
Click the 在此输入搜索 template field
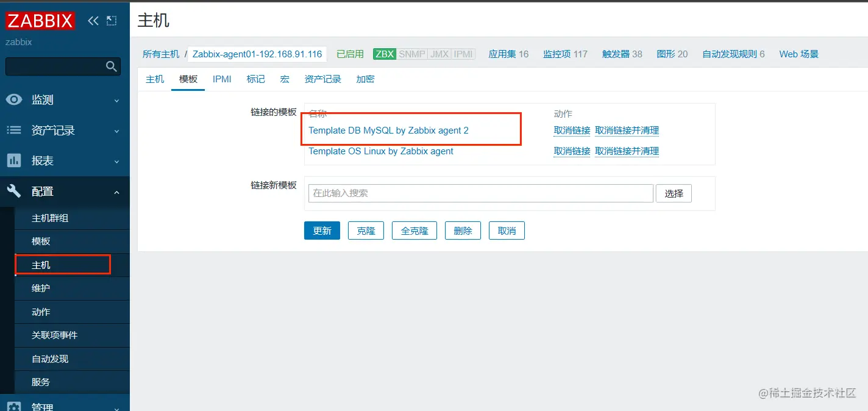tap(481, 193)
